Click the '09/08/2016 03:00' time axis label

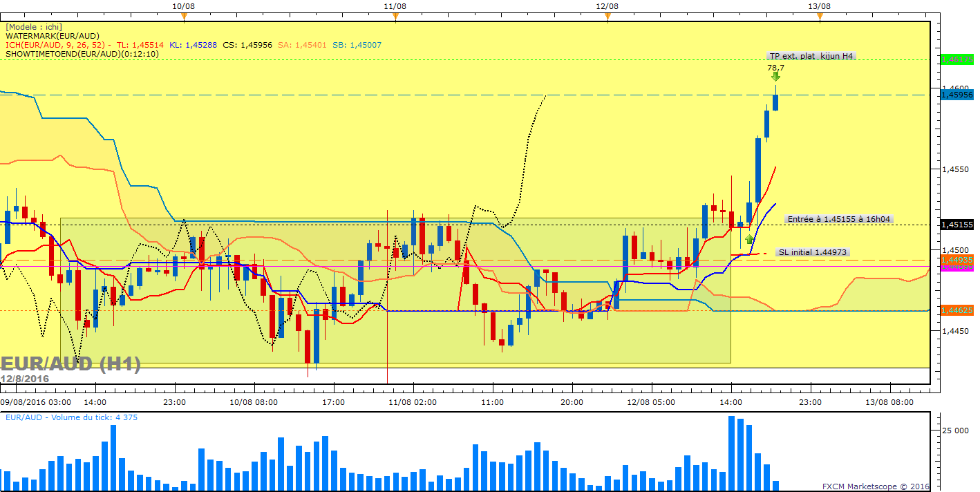(36, 401)
